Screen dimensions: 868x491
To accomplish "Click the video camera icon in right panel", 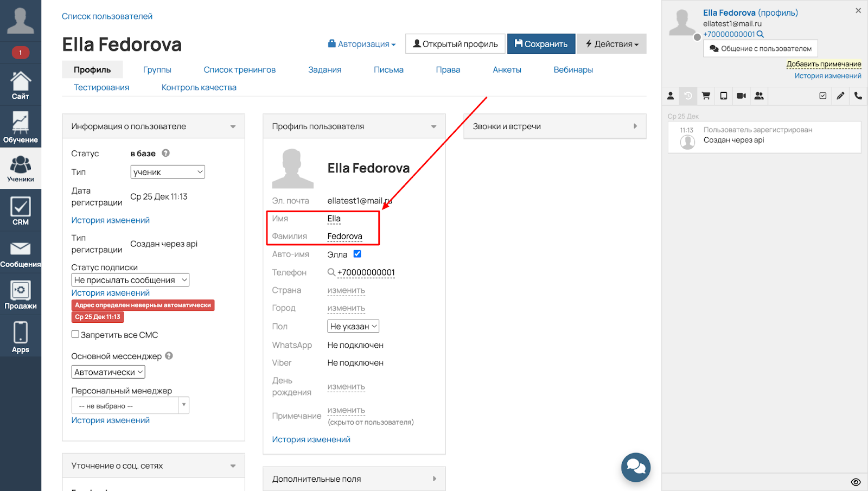I will 741,96.
